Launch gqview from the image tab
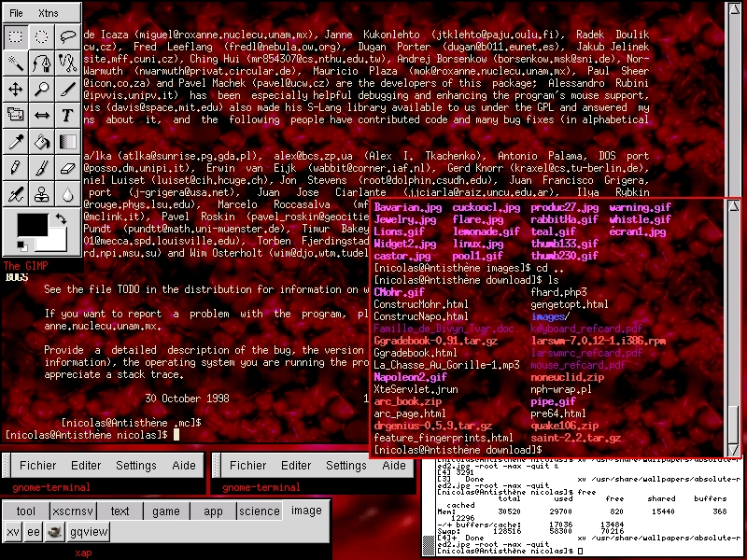The image size is (747, 560). click(90, 532)
